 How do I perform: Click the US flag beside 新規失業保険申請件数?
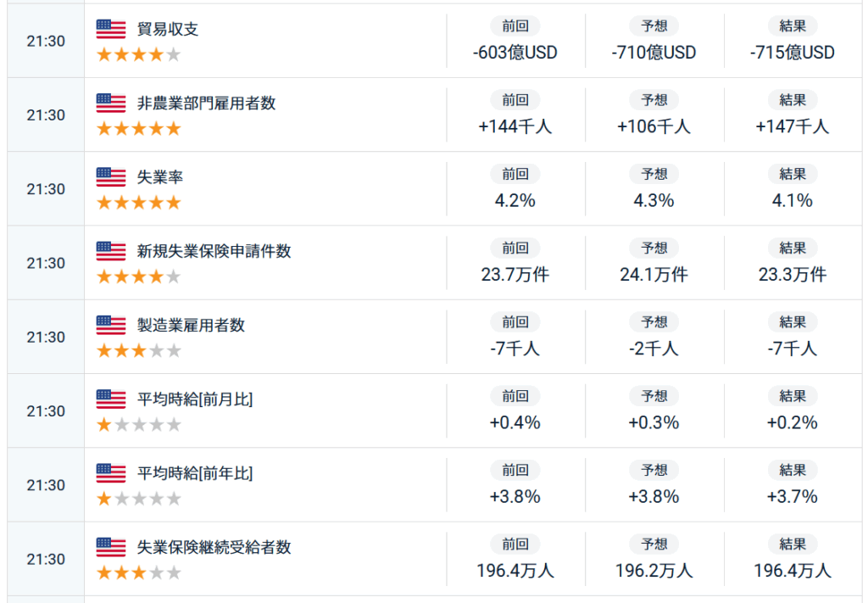coord(111,251)
